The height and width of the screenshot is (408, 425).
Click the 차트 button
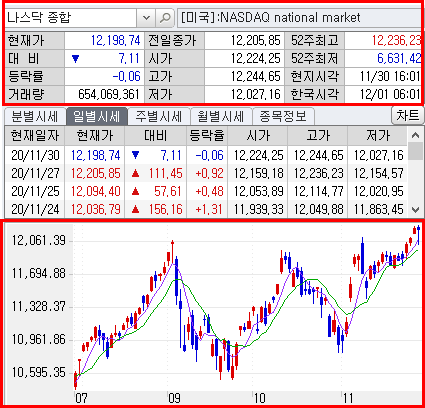click(x=407, y=115)
